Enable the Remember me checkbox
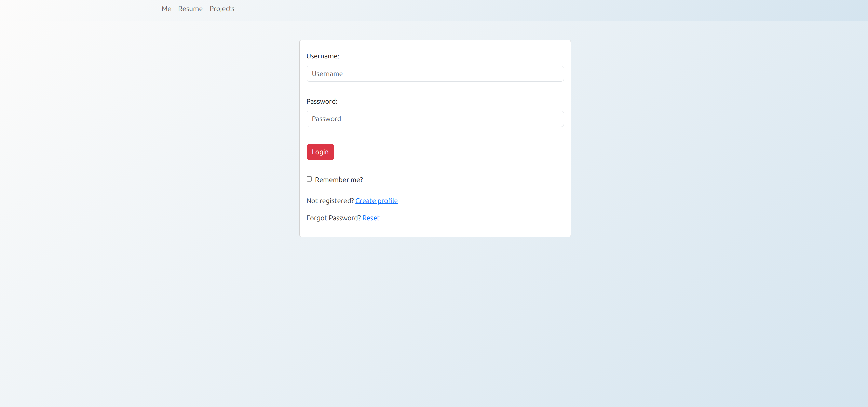This screenshot has height=407, width=868. tap(309, 179)
